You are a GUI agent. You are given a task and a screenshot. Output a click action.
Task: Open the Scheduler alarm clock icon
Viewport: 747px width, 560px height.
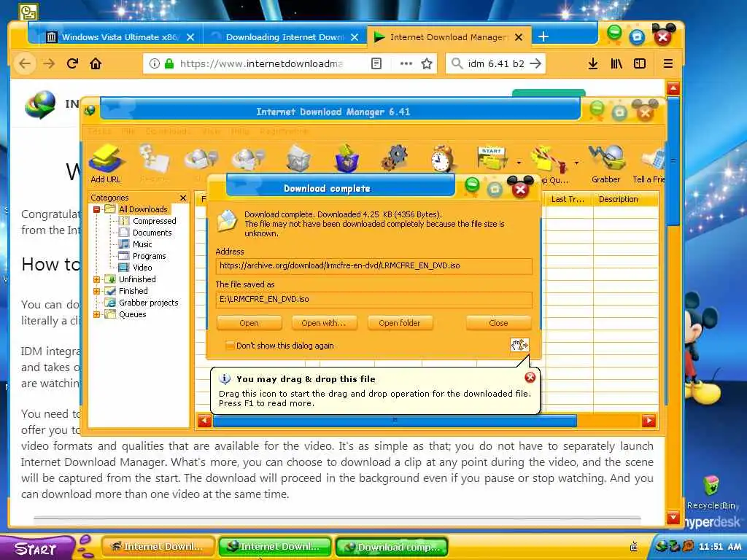click(443, 158)
